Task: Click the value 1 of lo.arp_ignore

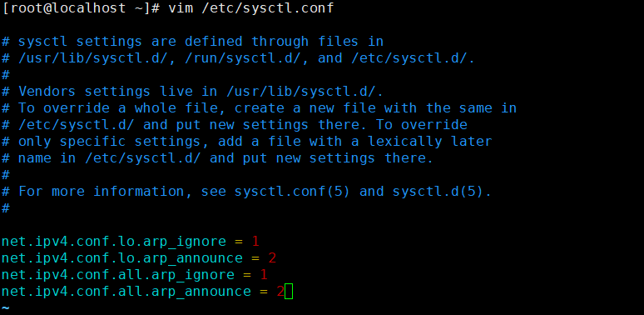Action: (x=255, y=242)
